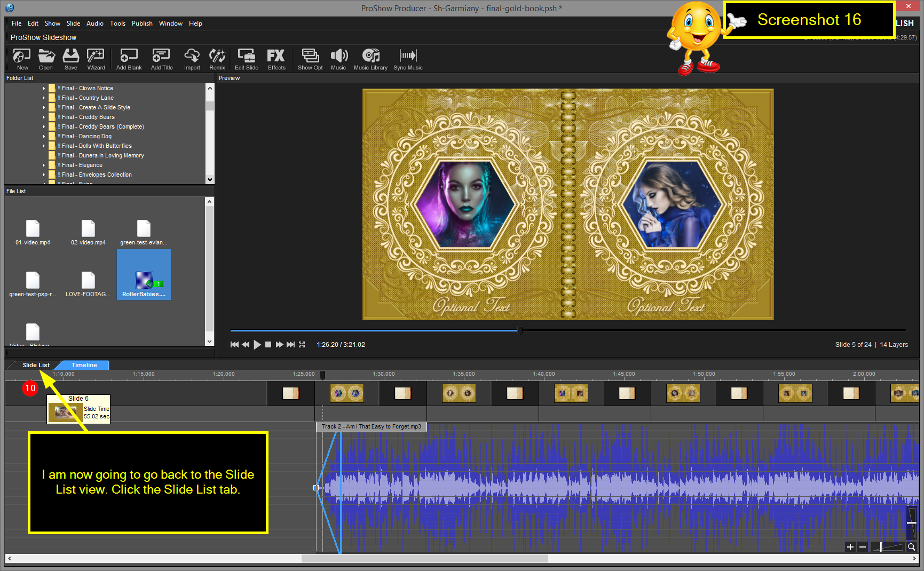Expand Final - Country Lane folder

(x=44, y=98)
